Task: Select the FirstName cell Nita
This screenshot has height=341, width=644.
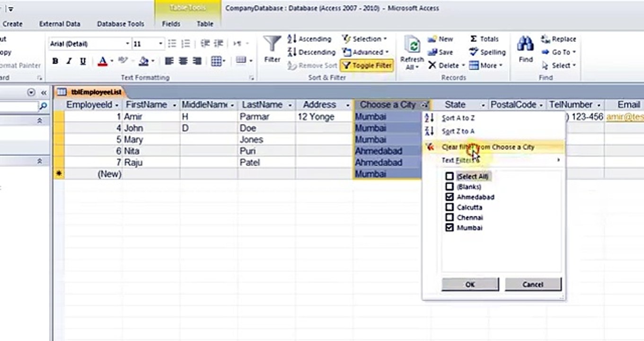Action: (151, 151)
